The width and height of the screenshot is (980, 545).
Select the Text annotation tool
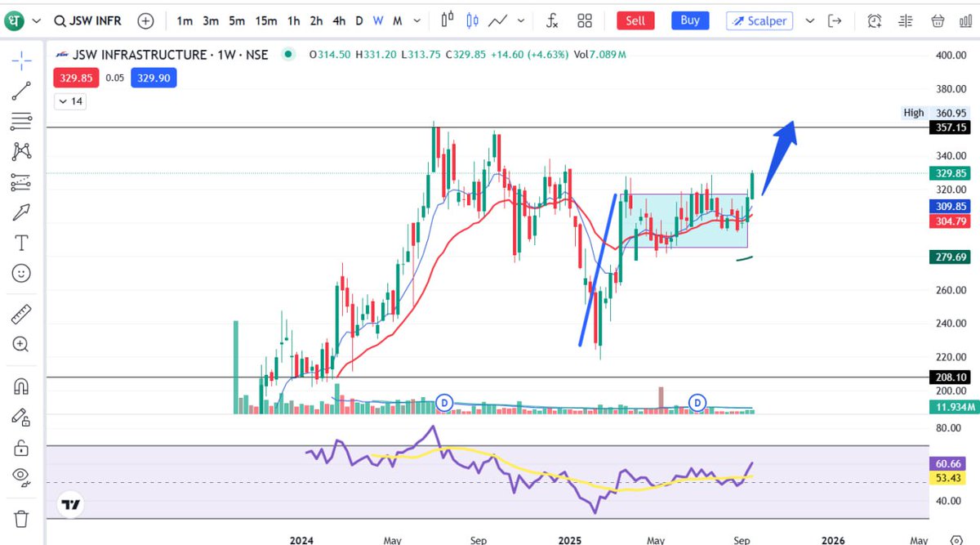pyautogui.click(x=21, y=243)
